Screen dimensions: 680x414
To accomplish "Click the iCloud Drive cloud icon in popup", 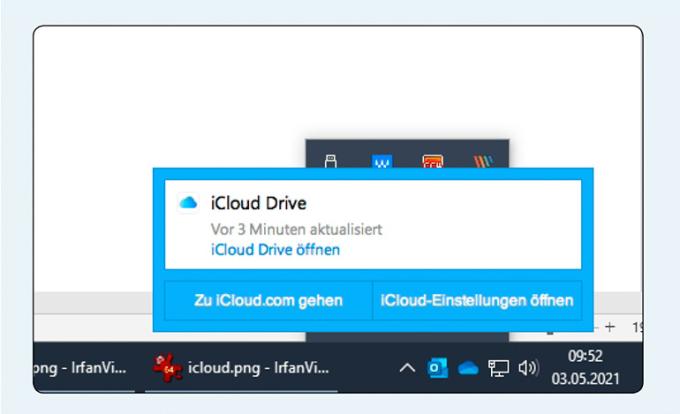I will tap(188, 202).
